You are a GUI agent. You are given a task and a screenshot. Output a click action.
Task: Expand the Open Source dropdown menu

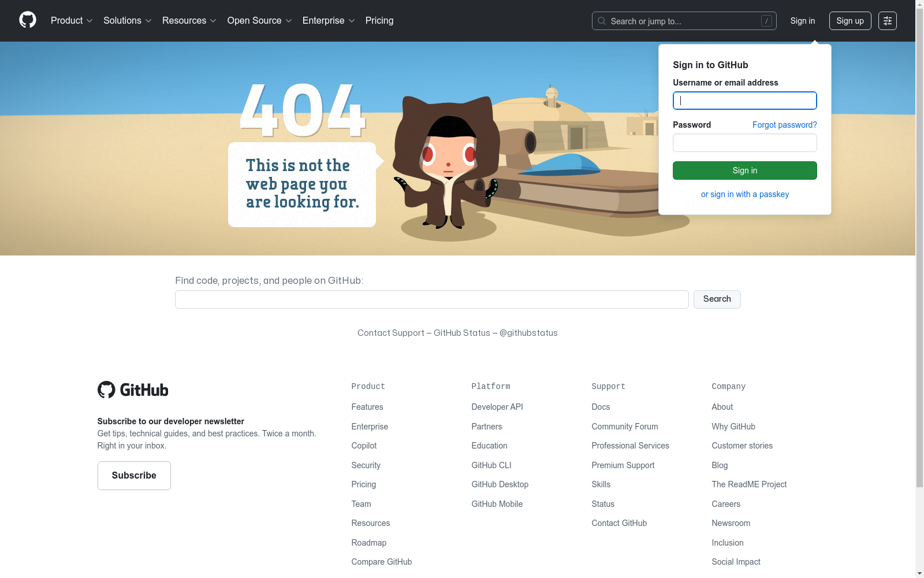260,20
